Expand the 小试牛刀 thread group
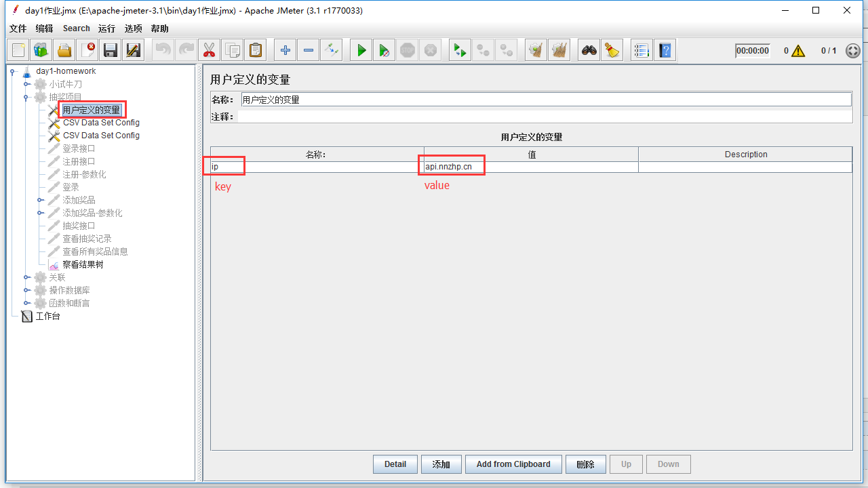The width and height of the screenshot is (868, 488). click(x=26, y=84)
